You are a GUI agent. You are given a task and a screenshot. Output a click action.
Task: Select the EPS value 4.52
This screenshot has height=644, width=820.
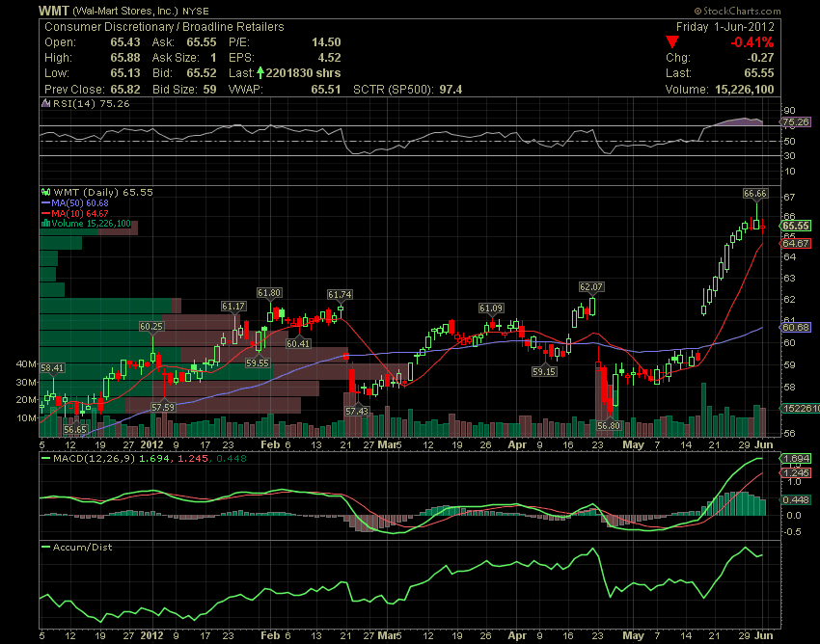click(330, 58)
